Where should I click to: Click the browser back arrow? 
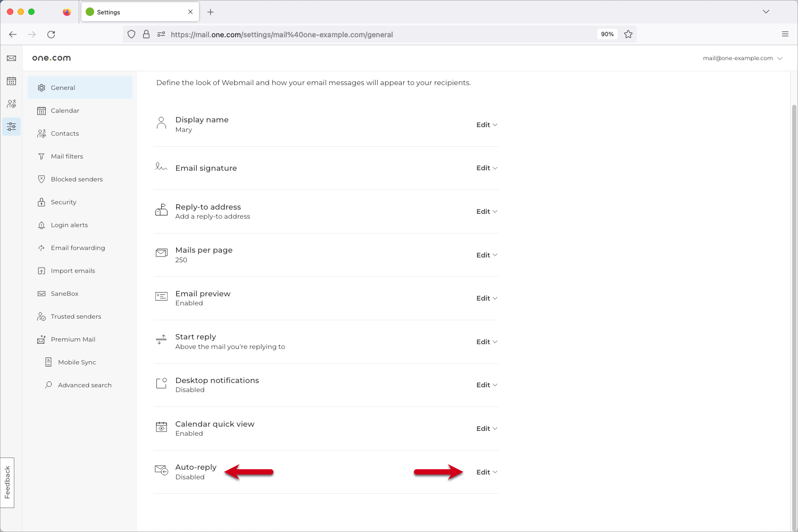pyautogui.click(x=13, y=35)
